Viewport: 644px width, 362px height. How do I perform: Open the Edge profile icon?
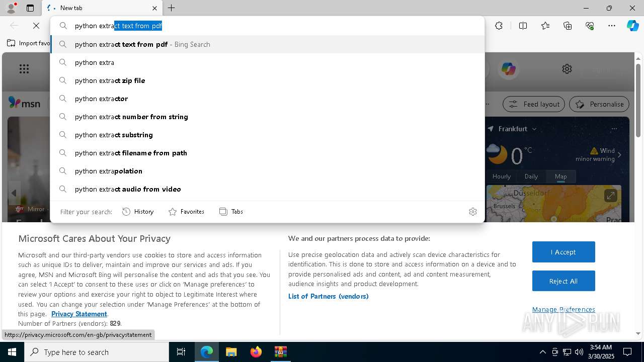click(11, 8)
